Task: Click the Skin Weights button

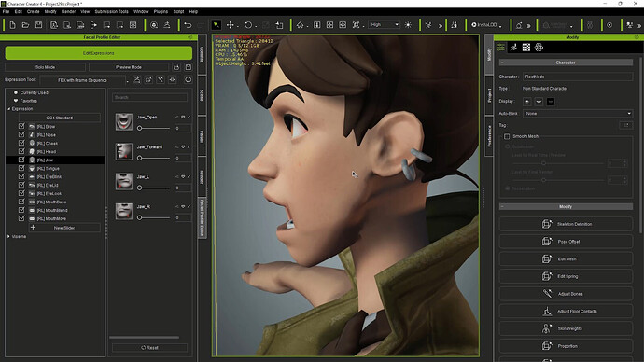Action: click(566, 328)
